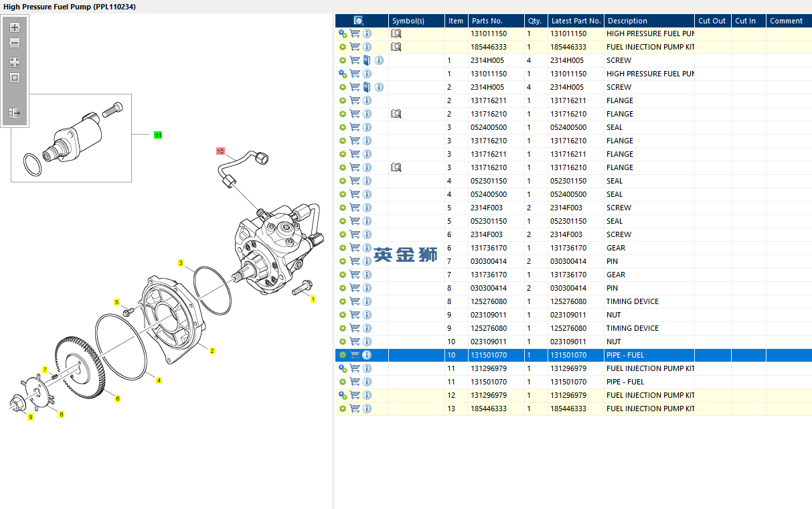Click the single-square fit view icon

15,78
